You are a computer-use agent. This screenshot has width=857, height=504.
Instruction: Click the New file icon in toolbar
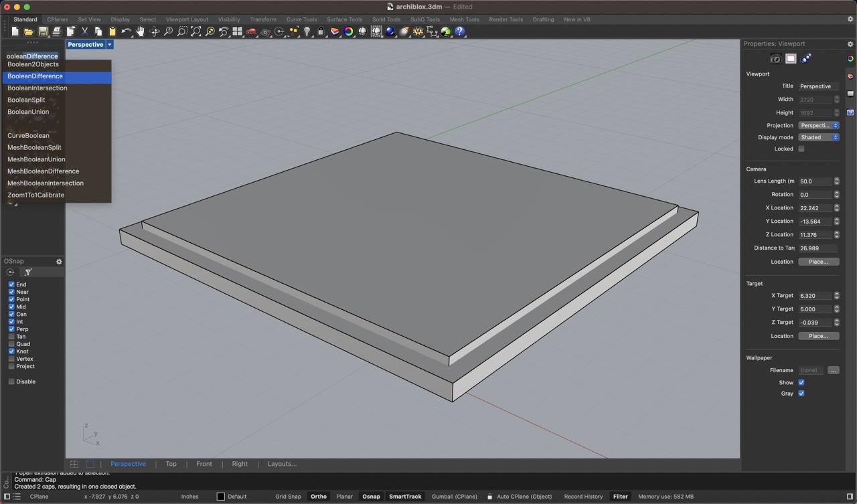15,31
